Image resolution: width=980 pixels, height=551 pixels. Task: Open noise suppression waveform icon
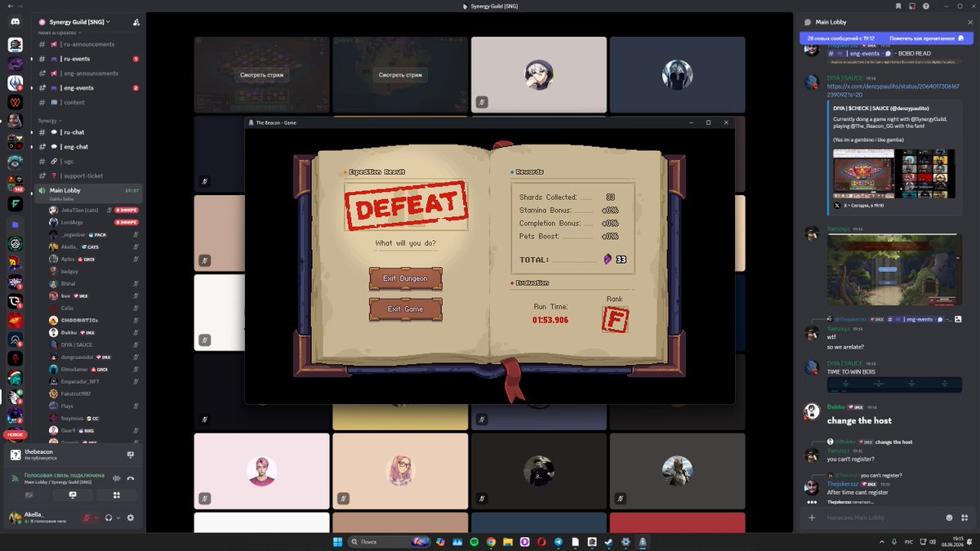tap(117, 478)
